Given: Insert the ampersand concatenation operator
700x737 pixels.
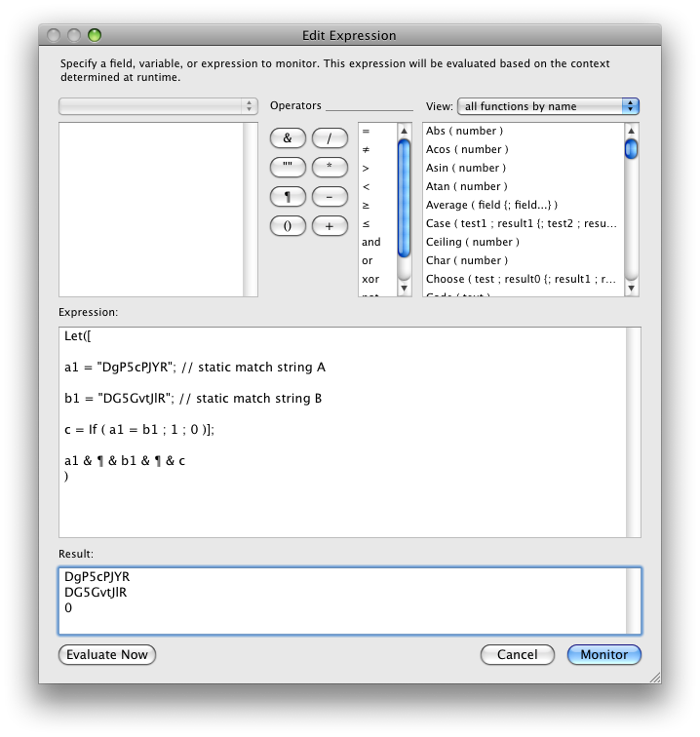Looking at the screenshot, I should click(x=288, y=138).
